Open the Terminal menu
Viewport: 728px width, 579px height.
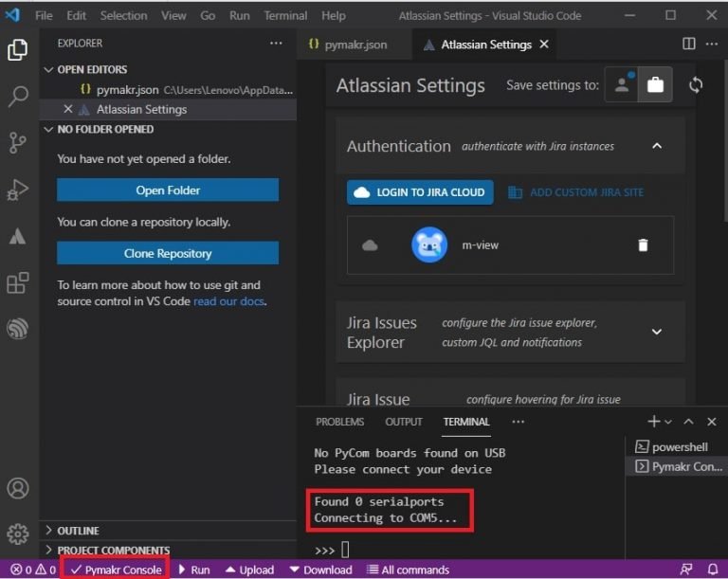click(x=285, y=15)
